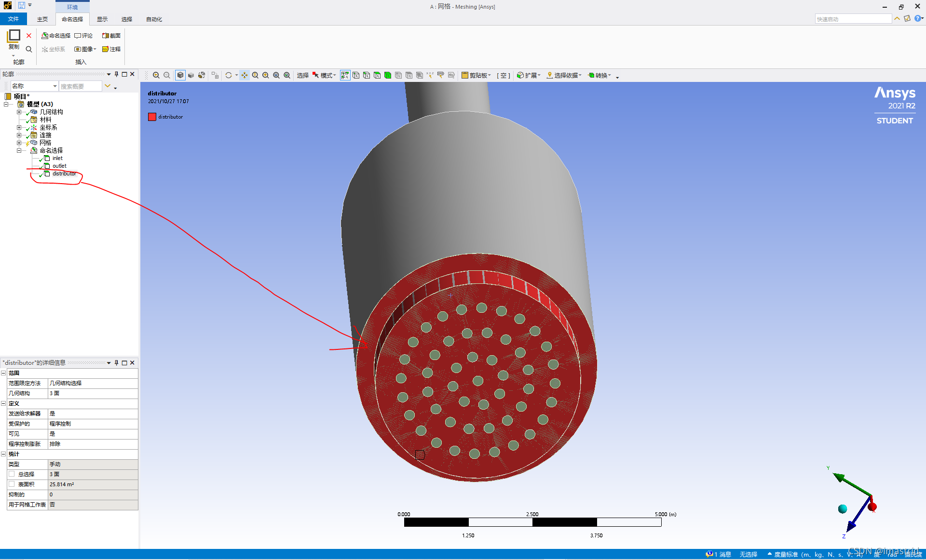Select the pan view tool icon
Screen dimensions: 926x560
[x=245, y=75]
